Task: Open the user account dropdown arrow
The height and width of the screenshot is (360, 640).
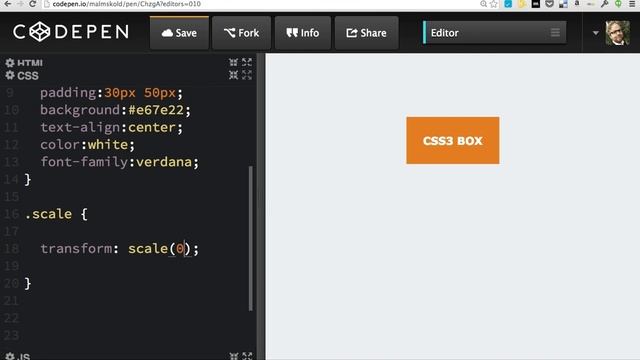Action: tap(596, 33)
